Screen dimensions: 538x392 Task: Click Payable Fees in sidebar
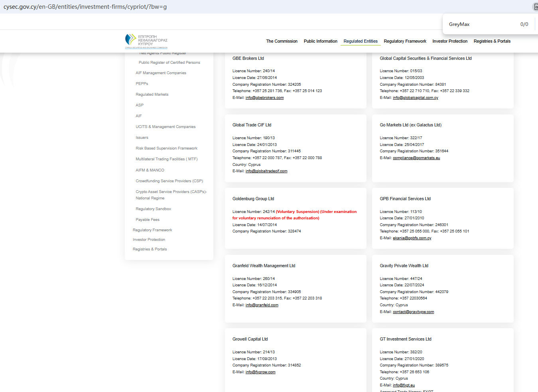(x=148, y=220)
